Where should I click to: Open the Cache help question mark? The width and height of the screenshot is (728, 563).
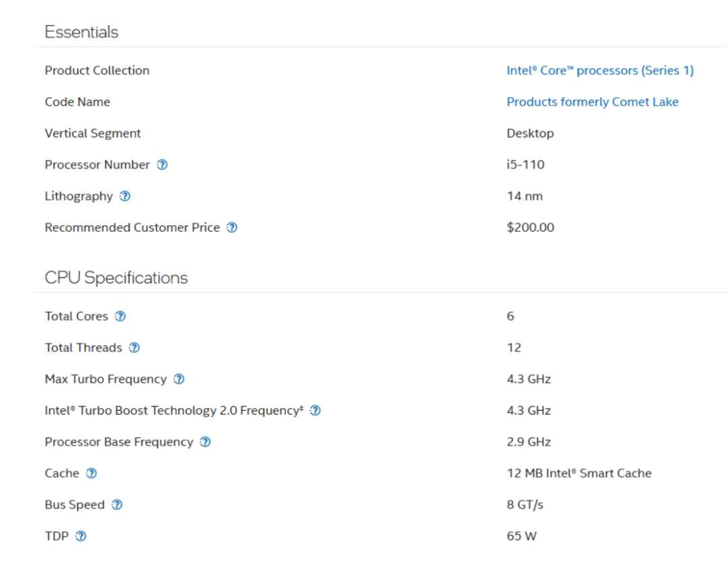coord(92,473)
